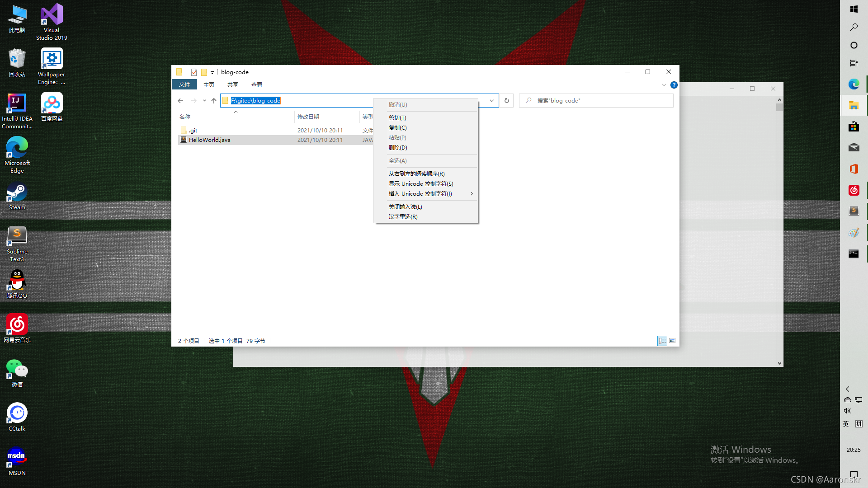868x488 pixels.
Task: Click Explorer forward arrow button
Action: pyautogui.click(x=194, y=100)
